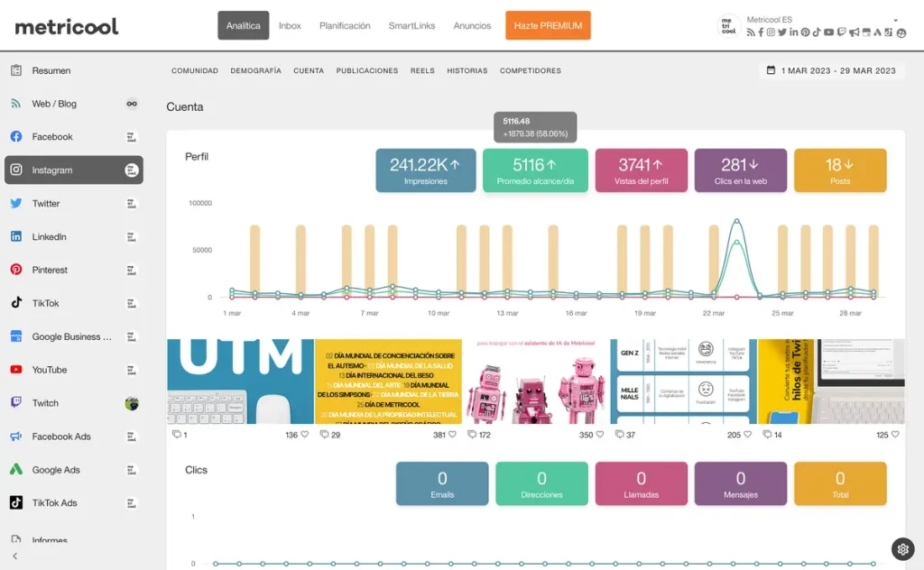
Task: Click the profile badge on the Instagram row
Action: coord(132,170)
